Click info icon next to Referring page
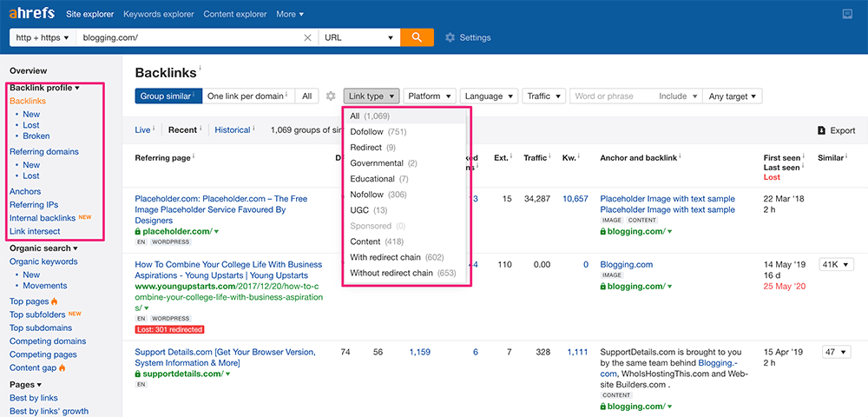 194,156
